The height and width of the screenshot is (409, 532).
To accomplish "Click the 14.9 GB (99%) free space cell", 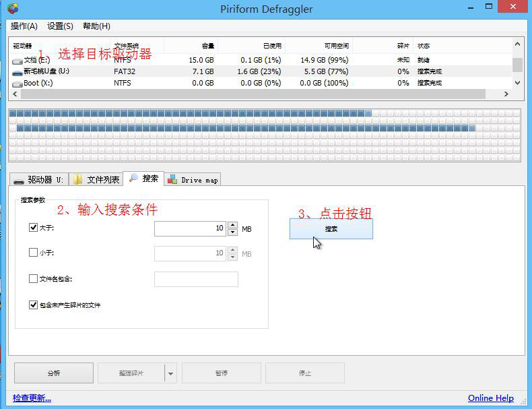I will click(325, 60).
